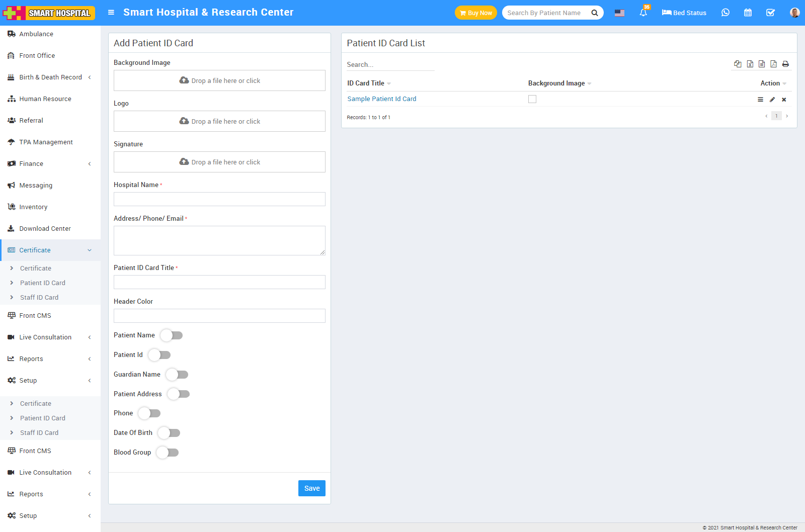Screen dimensions: 805x532
Task: Export card list as PDF
Action: pyautogui.click(x=773, y=64)
